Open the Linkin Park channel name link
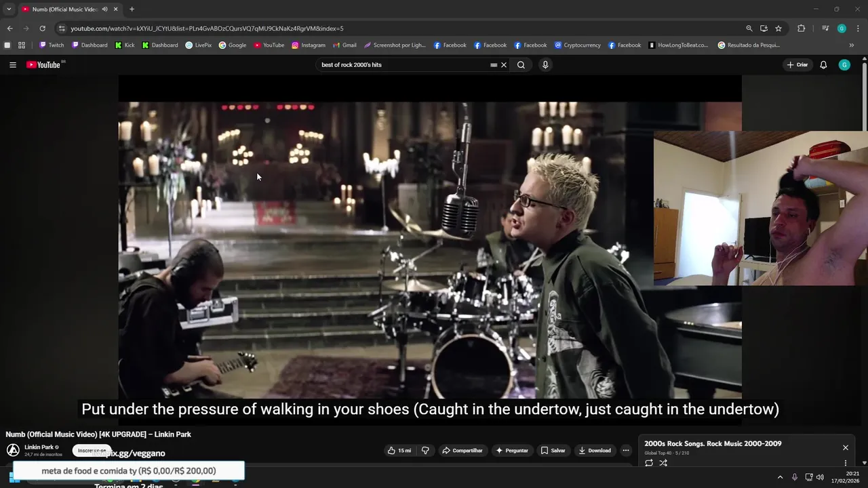 (39, 447)
